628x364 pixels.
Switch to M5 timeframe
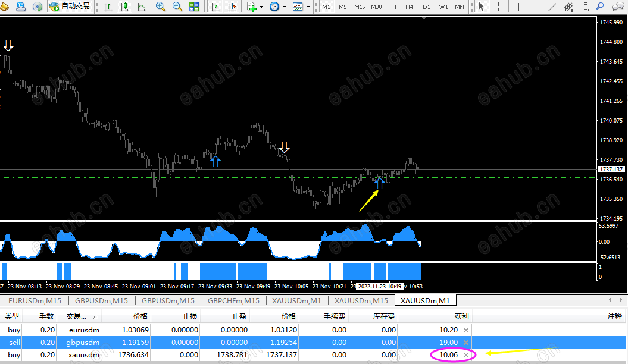343,7
